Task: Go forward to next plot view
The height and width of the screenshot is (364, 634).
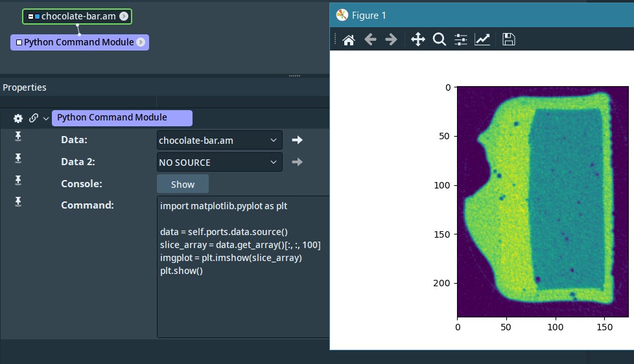Action: pyautogui.click(x=391, y=40)
